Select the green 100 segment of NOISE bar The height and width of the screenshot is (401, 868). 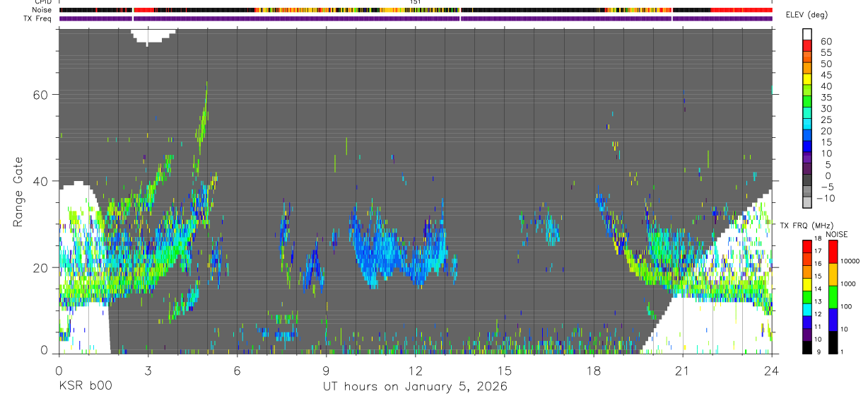point(833,296)
